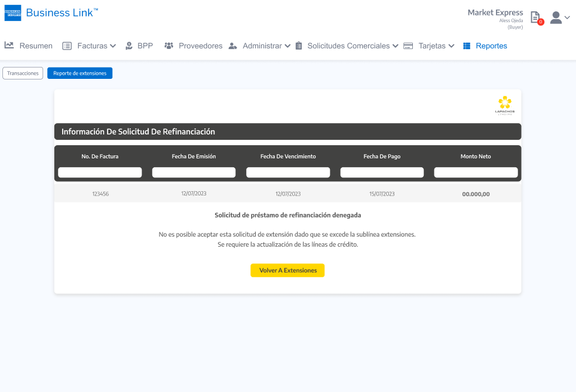Click the Proveedores people icon
Image resolution: width=576 pixels, height=392 pixels.
[168, 46]
